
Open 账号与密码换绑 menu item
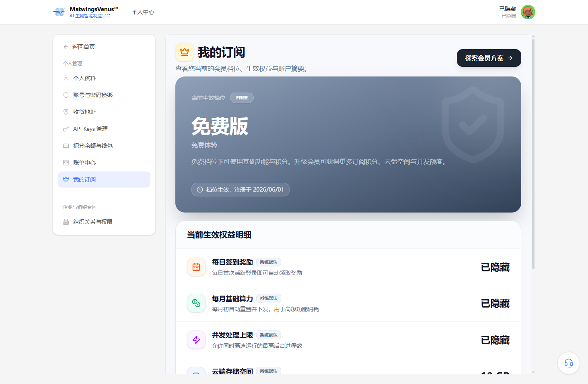[104, 95]
